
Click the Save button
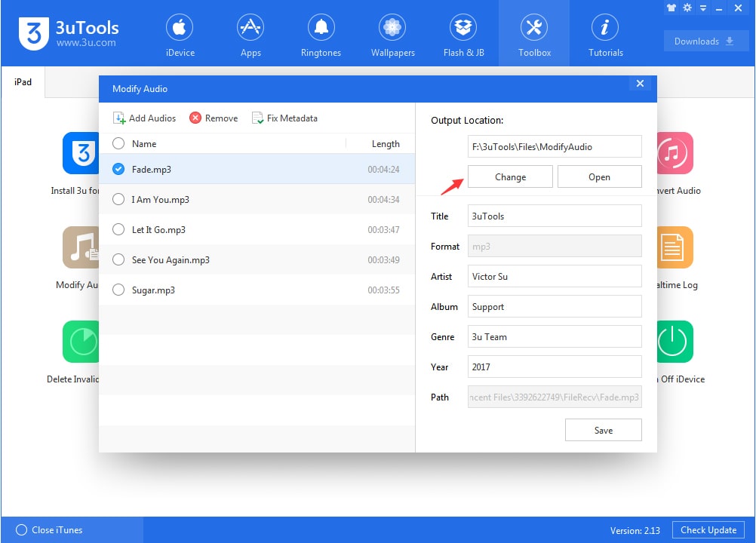click(x=603, y=430)
